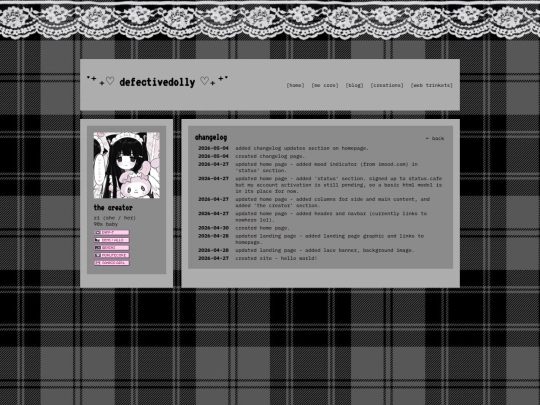The height and width of the screenshot is (405, 540).
Task: Click the date beside 'created changelog page.'
Action: (x=213, y=156)
